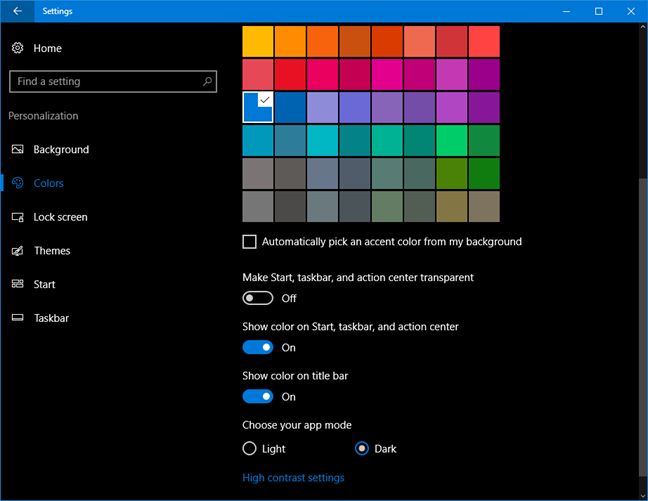Pick the yellow gold swatch in the first row
The image size is (648, 501).
[258, 41]
